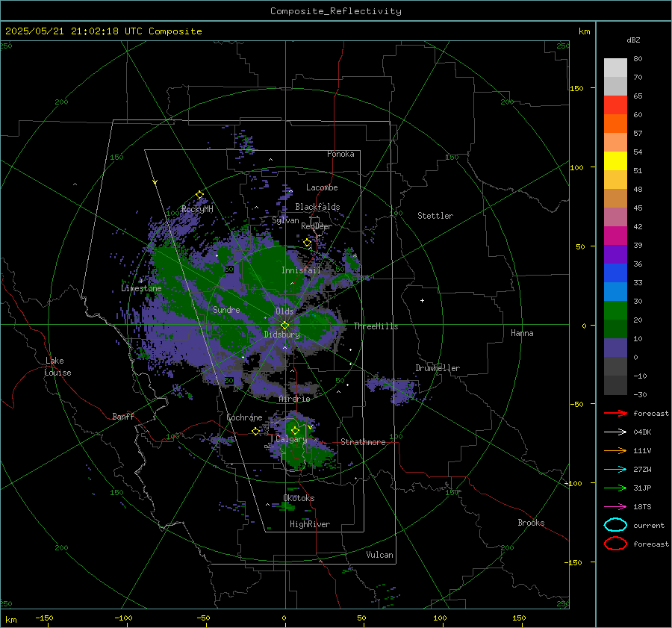Click the Composite_Reflectivity title

[x=336, y=11]
